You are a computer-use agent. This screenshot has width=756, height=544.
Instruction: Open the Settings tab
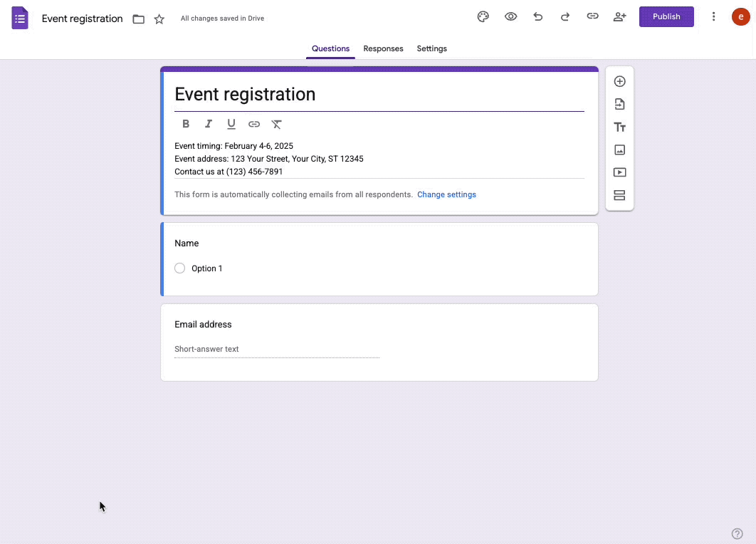point(431,48)
